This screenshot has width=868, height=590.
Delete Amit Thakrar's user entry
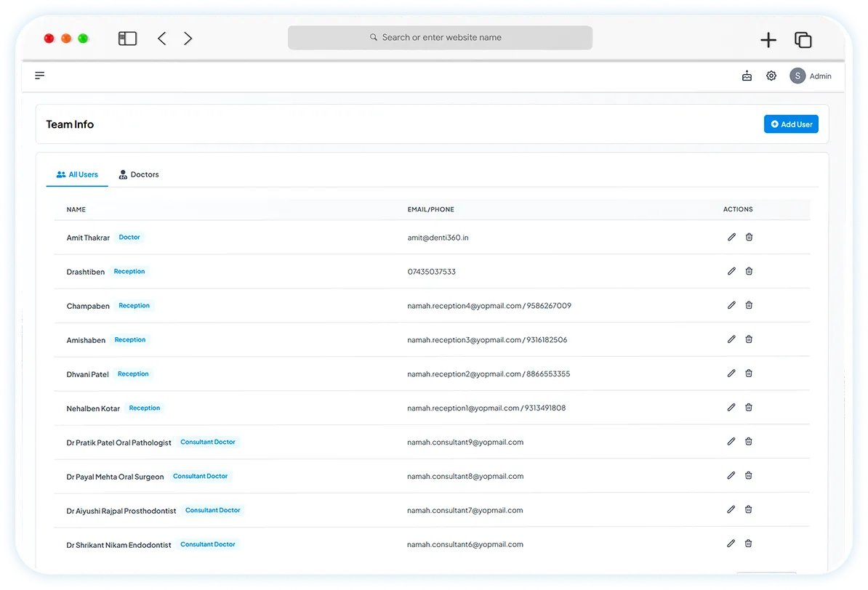click(x=749, y=237)
